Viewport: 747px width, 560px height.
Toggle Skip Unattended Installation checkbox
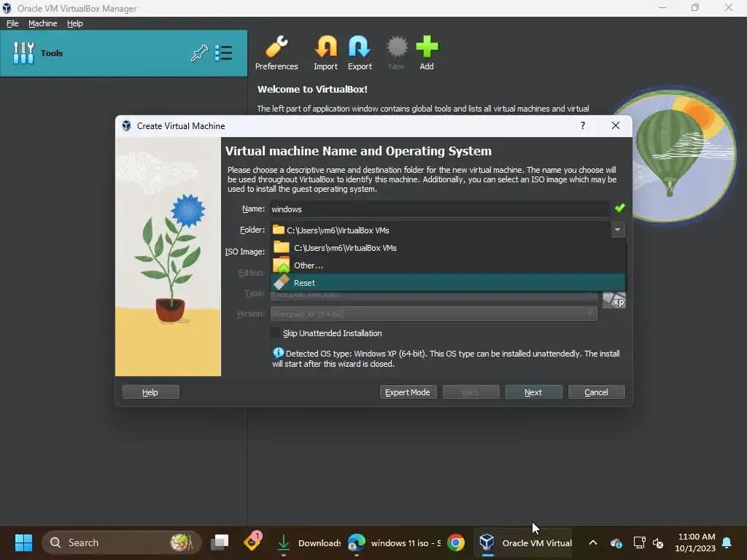[275, 332]
